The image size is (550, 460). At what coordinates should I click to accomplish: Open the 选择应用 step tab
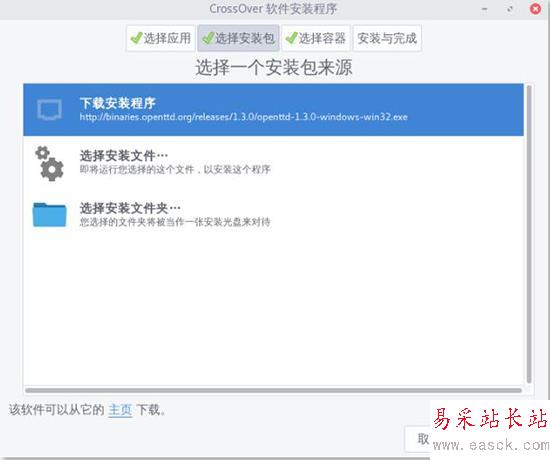point(161,38)
